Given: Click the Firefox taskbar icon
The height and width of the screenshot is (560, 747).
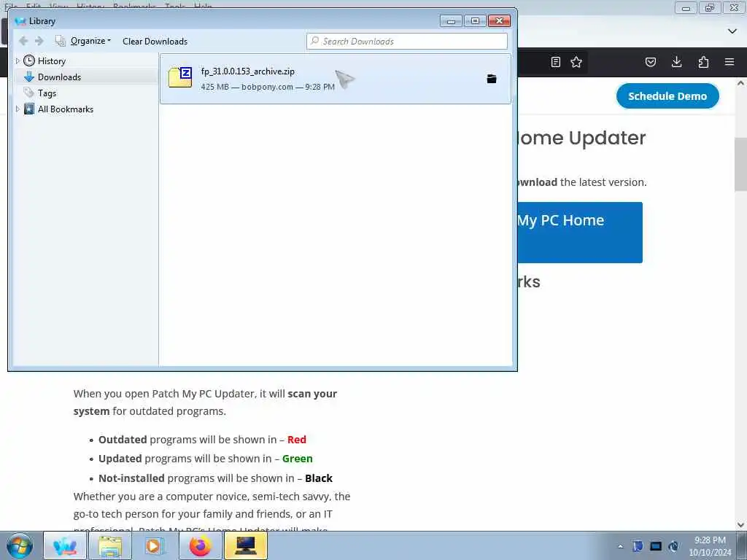Looking at the screenshot, I should click(200, 545).
